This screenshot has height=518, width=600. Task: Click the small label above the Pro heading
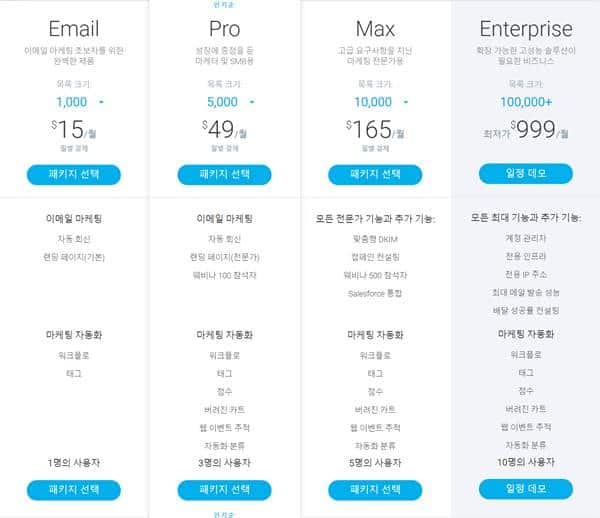pos(224,5)
